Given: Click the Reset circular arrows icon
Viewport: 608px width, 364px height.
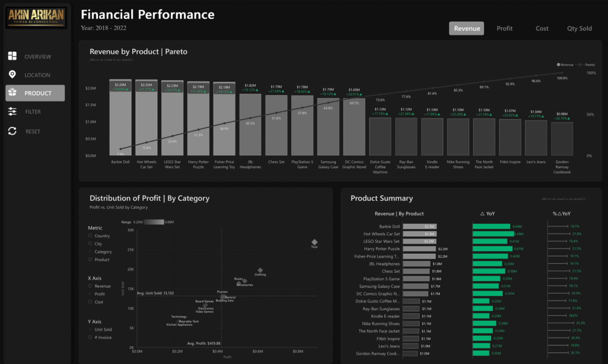Looking at the screenshot, I should [12, 131].
